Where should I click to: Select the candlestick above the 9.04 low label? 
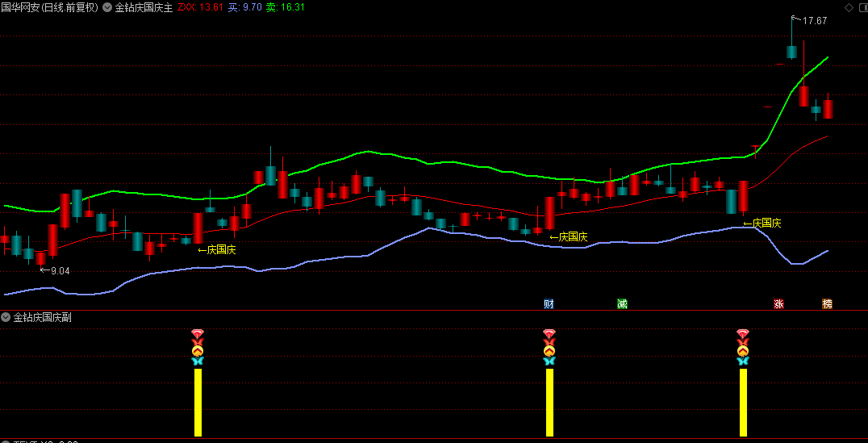pos(41,257)
